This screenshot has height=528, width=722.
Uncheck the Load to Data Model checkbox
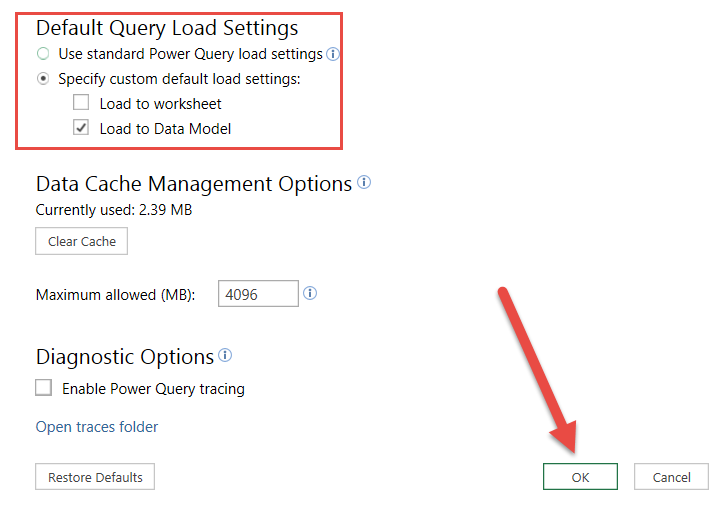click(x=81, y=128)
